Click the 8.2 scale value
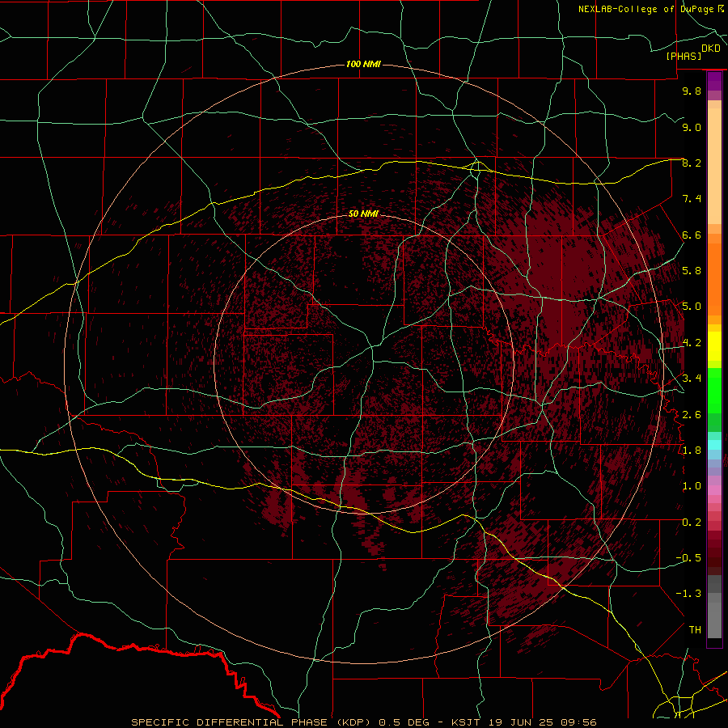This screenshot has height=728, width=728. tap(692, 163)
